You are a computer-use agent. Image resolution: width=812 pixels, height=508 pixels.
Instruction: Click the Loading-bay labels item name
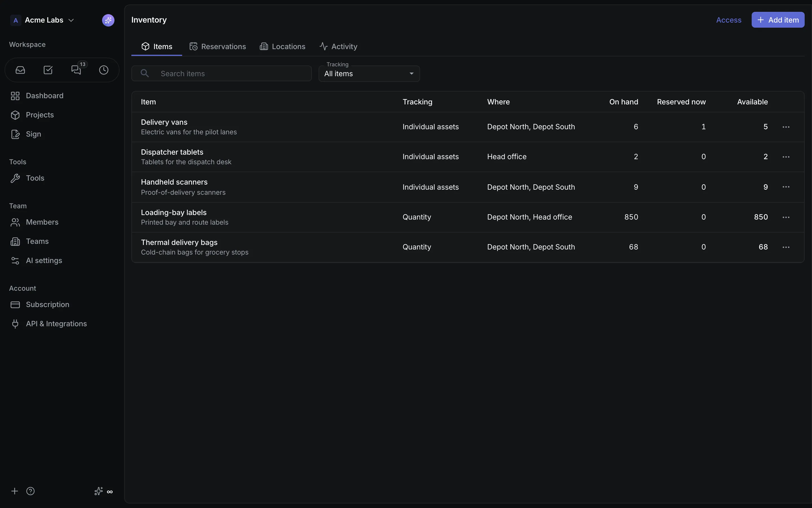click(x=174, y=213)
